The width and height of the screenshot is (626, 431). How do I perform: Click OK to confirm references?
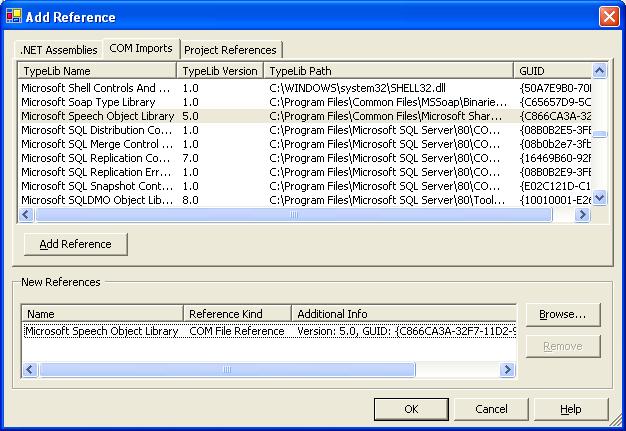[411, 409]
